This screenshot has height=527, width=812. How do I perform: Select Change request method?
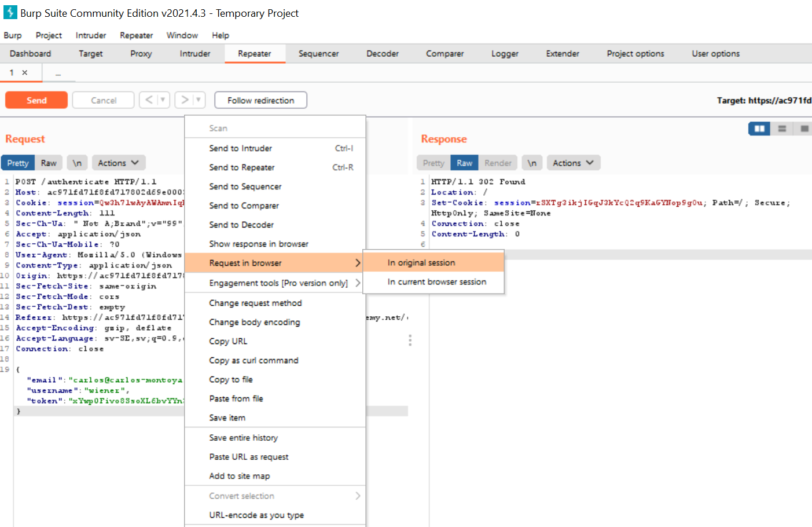pyautogui.click(x=275, y=303)
